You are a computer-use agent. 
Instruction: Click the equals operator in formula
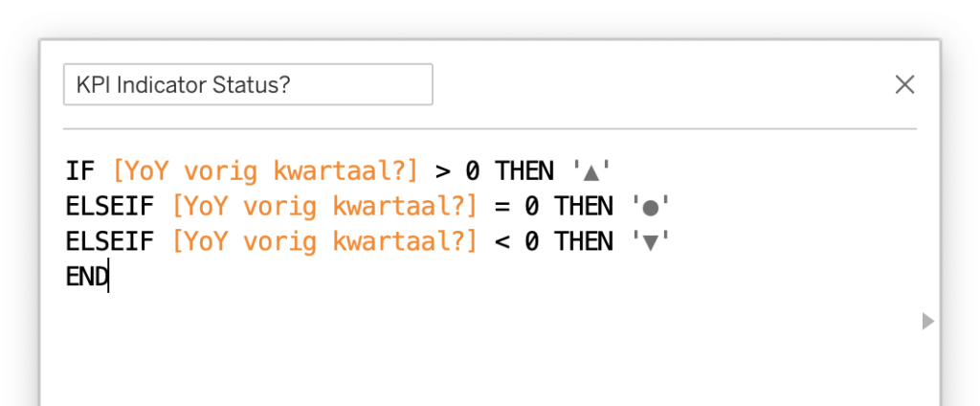(501, 207)
